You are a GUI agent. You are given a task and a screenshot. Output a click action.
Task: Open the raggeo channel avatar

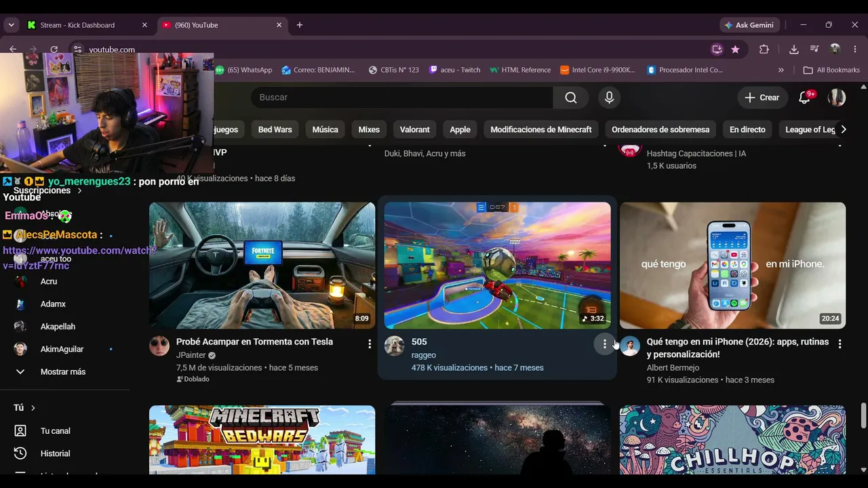[395, 346]
